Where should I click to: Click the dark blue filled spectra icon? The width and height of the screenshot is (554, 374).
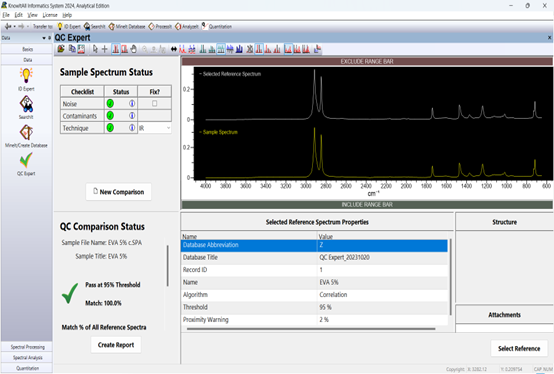pos(239,49)
